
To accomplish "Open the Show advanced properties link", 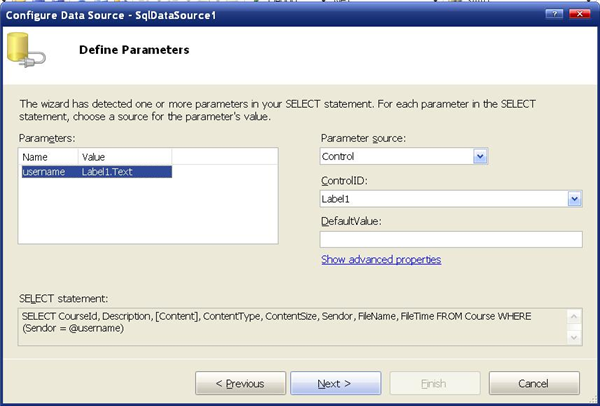I will tap(381, 260).
